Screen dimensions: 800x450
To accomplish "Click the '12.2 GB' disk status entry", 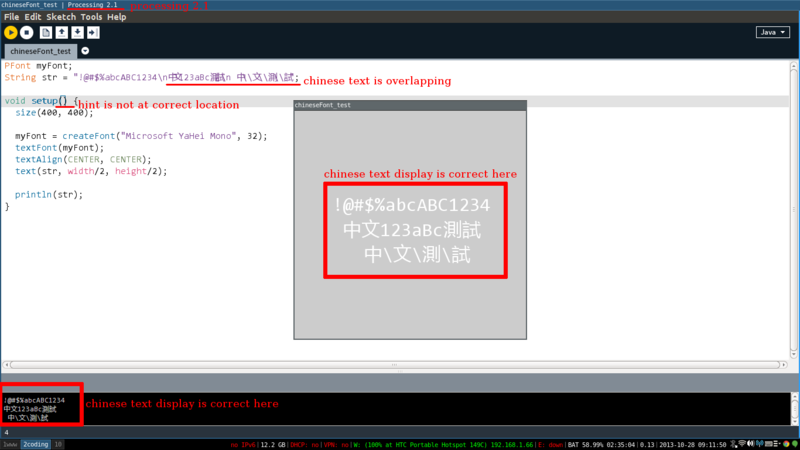I will (273, 445).
